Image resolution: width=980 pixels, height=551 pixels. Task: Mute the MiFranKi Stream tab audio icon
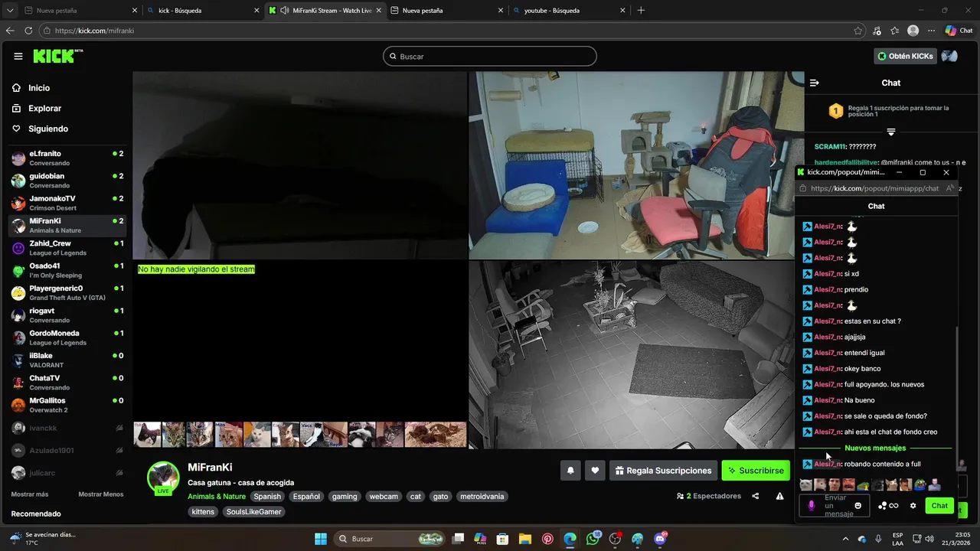point(285,11)
